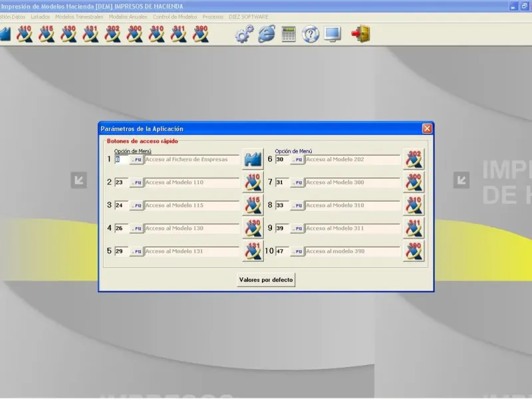
Task: Click the Valores por defecto button
Action: click(266, 280)
